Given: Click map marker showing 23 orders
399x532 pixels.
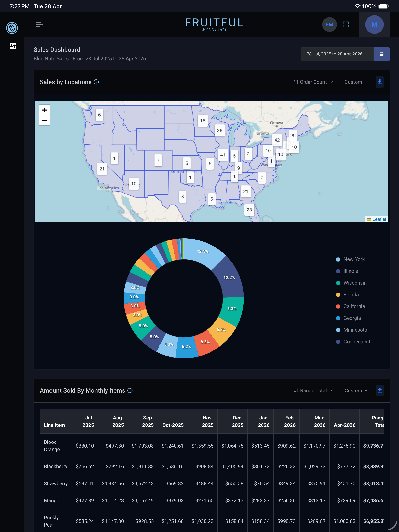Looking at the screenshot, I should tap(249, 210).
